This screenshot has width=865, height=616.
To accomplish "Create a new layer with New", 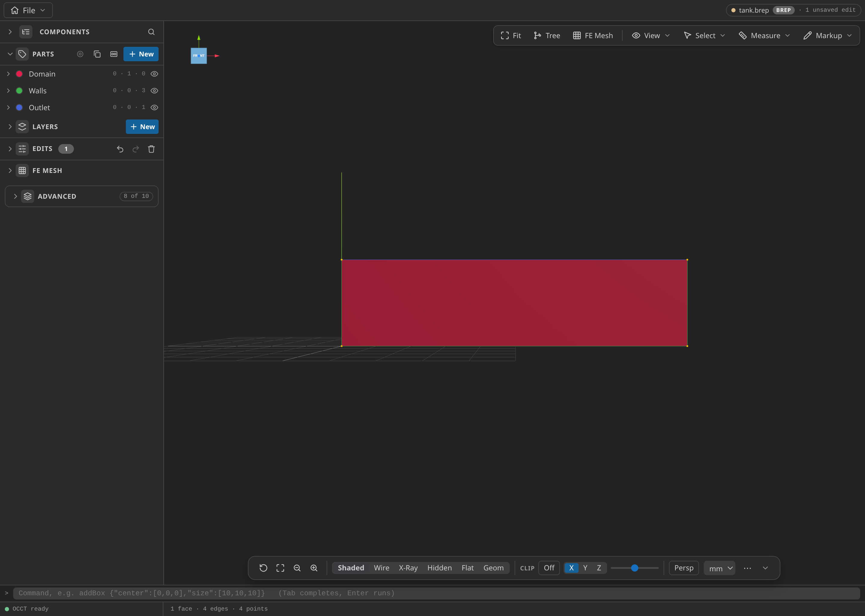I will coord(142,127).
